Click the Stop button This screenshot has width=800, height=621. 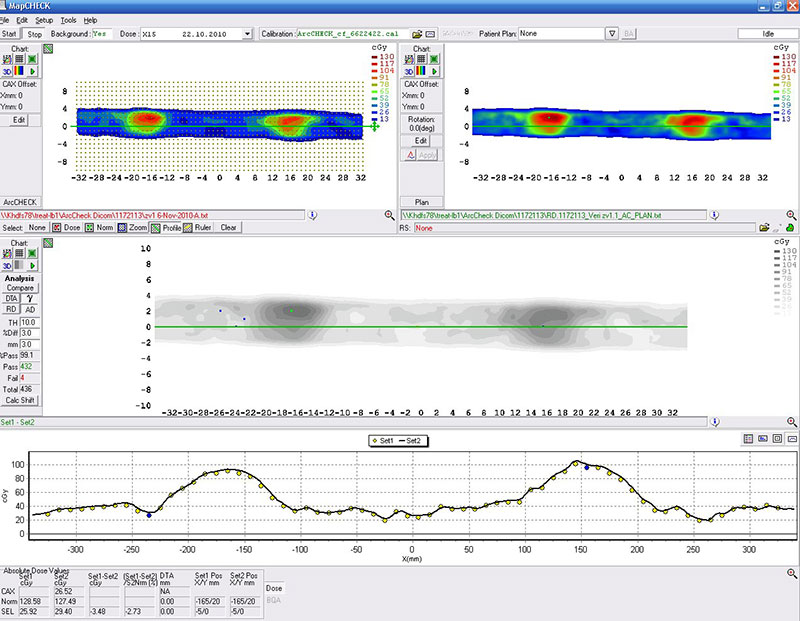(x=34, y=34)
